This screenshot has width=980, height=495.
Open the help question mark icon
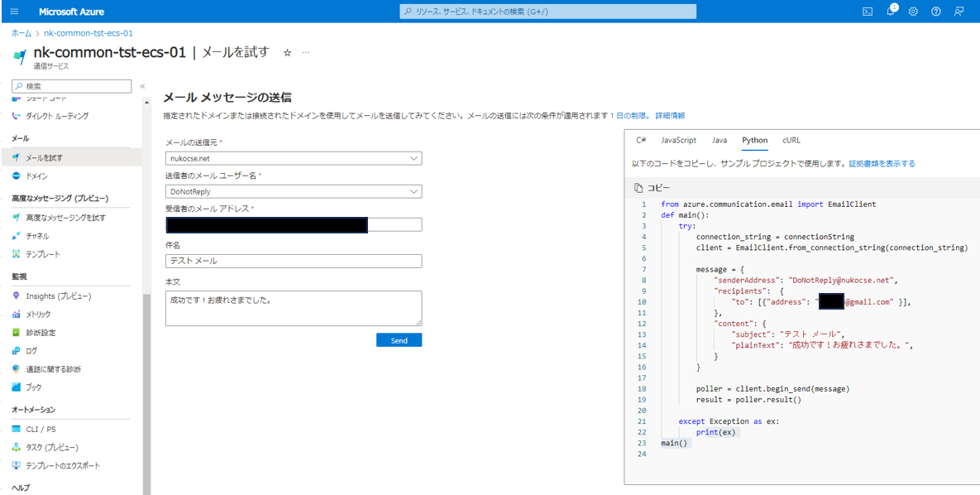935,12
